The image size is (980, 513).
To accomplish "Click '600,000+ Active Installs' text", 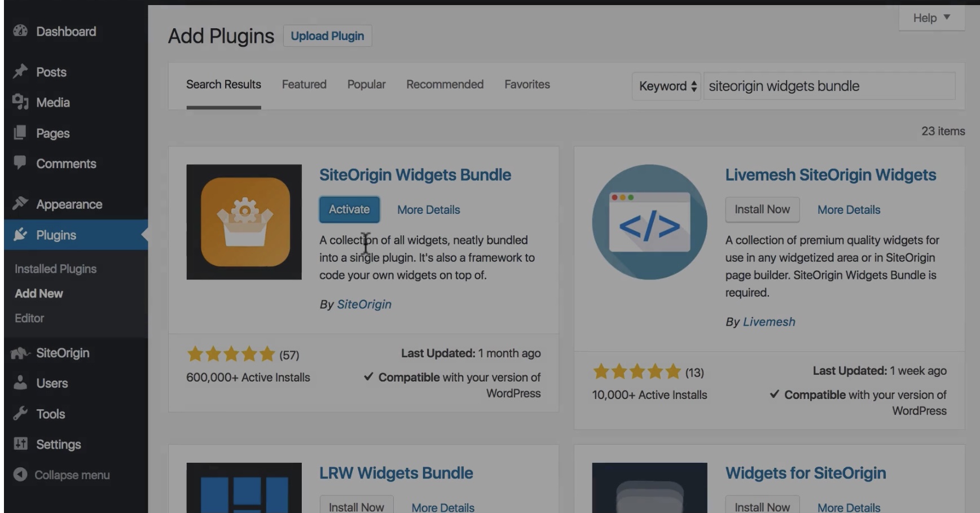I will point(248,378).
